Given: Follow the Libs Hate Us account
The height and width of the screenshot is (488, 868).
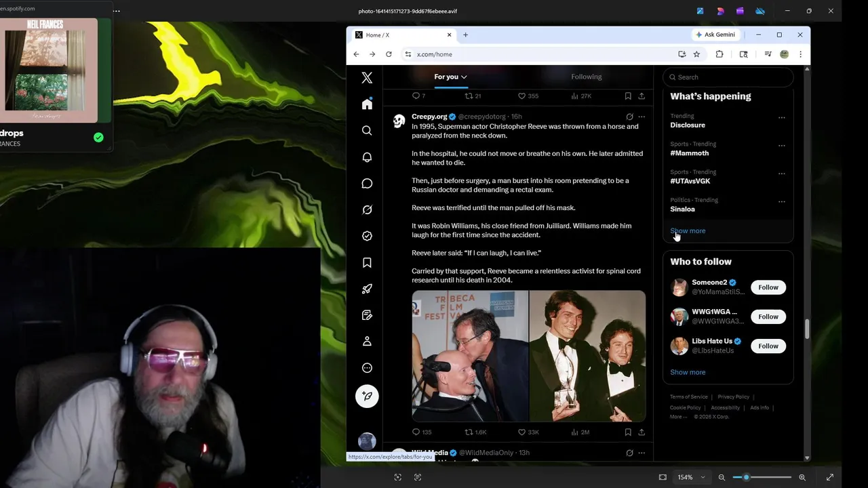Looking at the screenshot, I should (x=768, y=346).
